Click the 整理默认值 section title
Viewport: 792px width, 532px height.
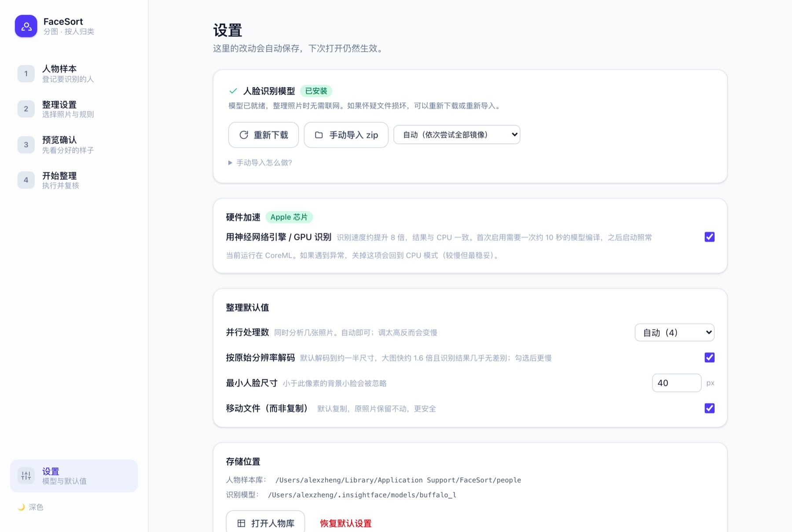pyautogui.click(x=247, y=308)
